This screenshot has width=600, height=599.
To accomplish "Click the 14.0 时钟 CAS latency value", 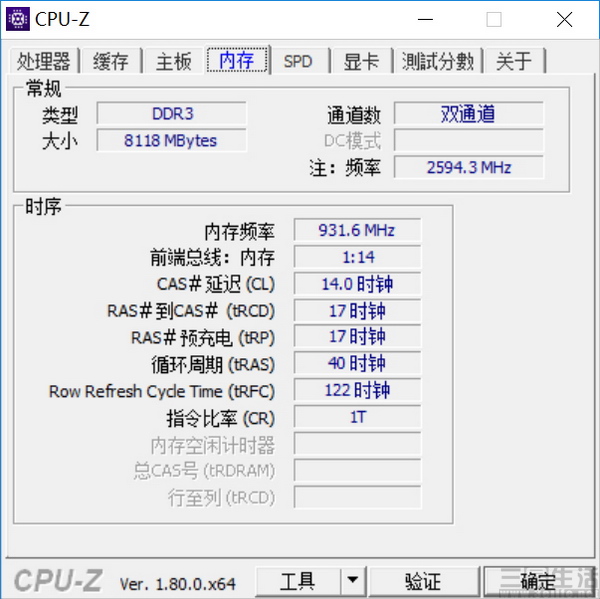I will click(x=357, y=284).
